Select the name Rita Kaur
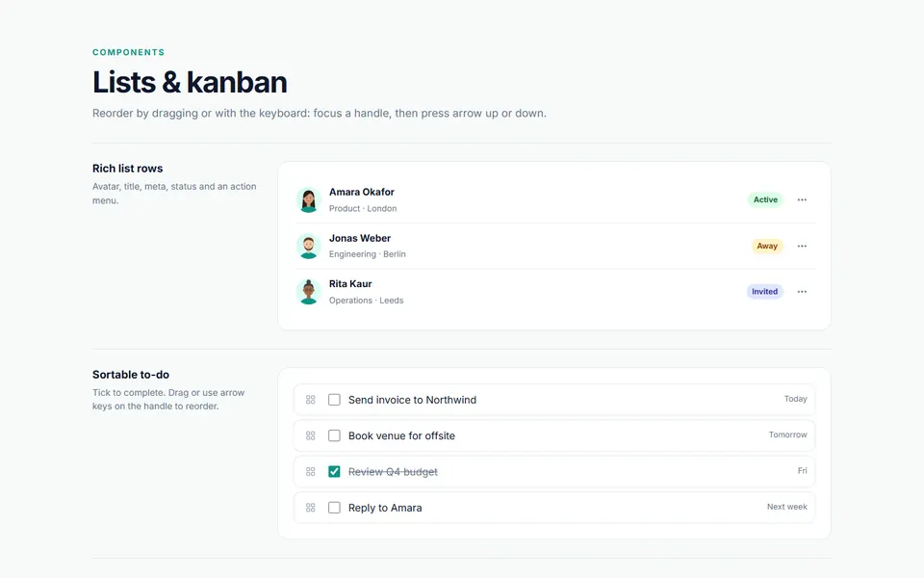The width and height of the screenshot is (924, 578). (x=350, y=283)
